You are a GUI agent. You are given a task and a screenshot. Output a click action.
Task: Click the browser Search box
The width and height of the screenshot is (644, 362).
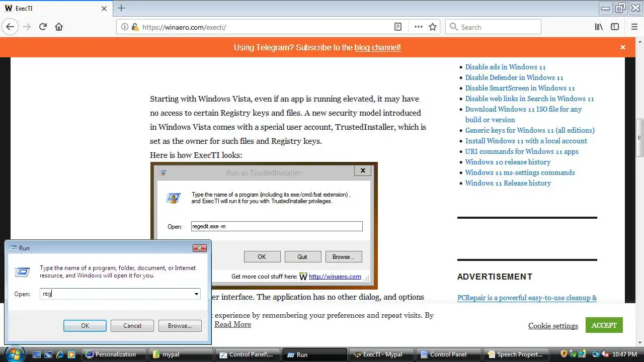pos(493,27)
